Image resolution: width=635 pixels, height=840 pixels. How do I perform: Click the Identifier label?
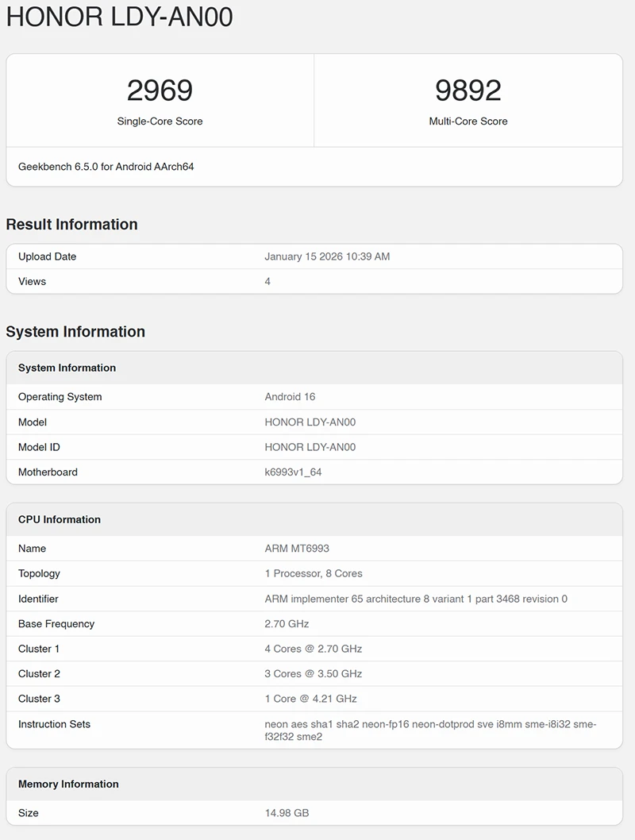tap(38, 599)
